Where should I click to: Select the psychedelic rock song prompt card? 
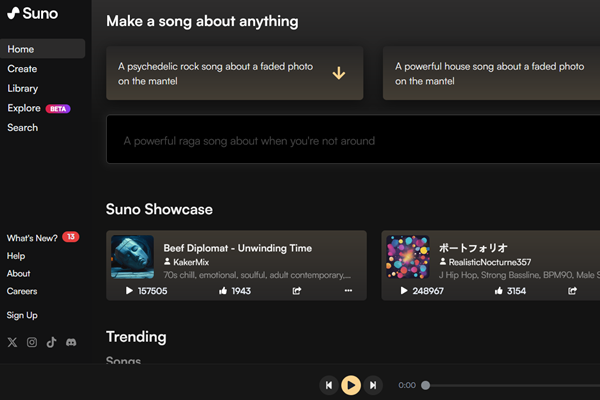click(235, 73)
